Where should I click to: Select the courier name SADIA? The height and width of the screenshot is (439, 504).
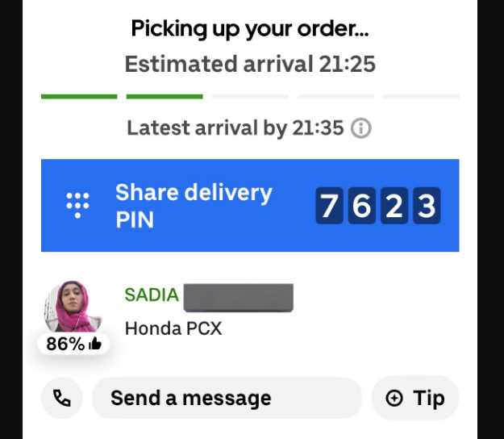pyautogui.click(x=152, y=295)
